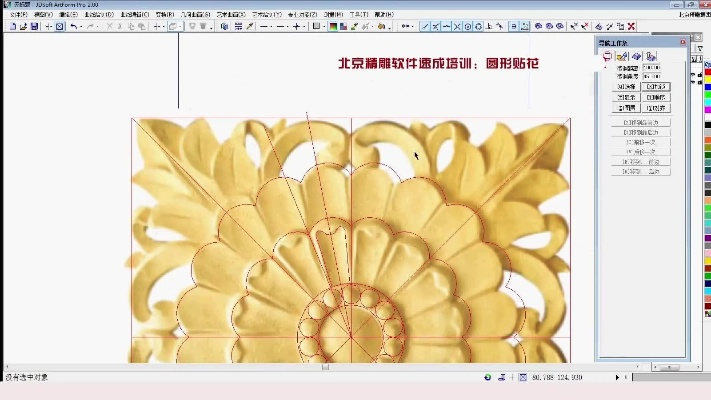Click the red X icon ending the toolbar
The height and width of the screenshot is (400, 711).
point(631,26)
